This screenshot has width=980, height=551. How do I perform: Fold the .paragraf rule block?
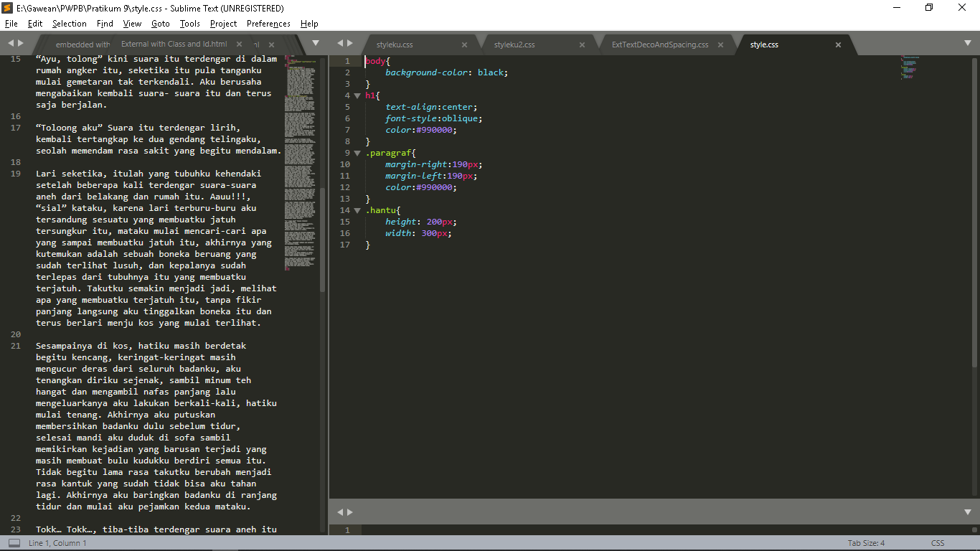(357, 153)
